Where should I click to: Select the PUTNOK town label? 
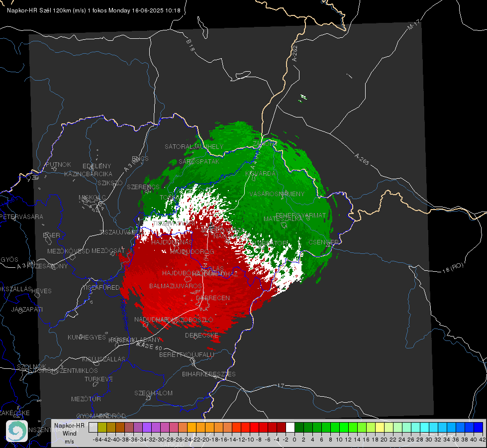point(58,164)
